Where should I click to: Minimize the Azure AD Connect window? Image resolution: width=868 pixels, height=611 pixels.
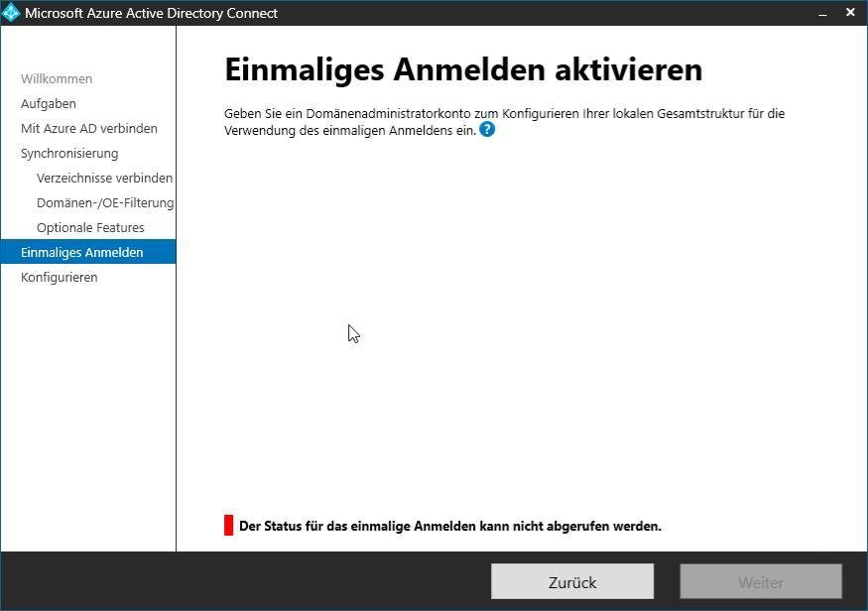coord(822,13)
